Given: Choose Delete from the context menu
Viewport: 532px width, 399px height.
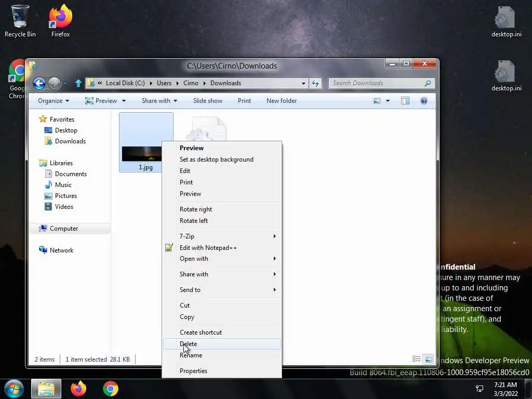Looking at the screenshot, I should pyautogui.click(x=222, y=344).
